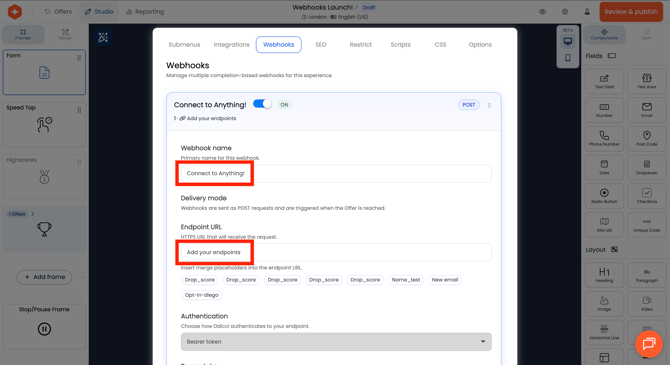Select the Speed Tap frame thumbnail
This screenshot has height=365, width=670.
44,124
